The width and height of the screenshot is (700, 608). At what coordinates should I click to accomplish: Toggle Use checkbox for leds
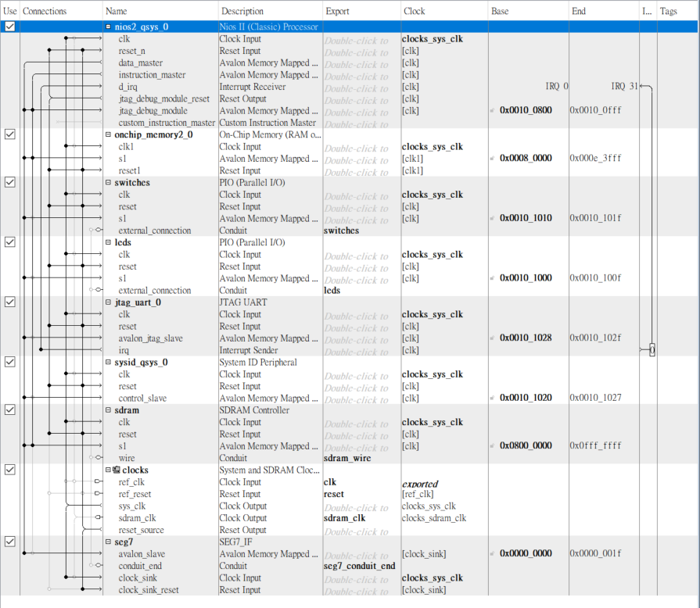tap(10, 241)
